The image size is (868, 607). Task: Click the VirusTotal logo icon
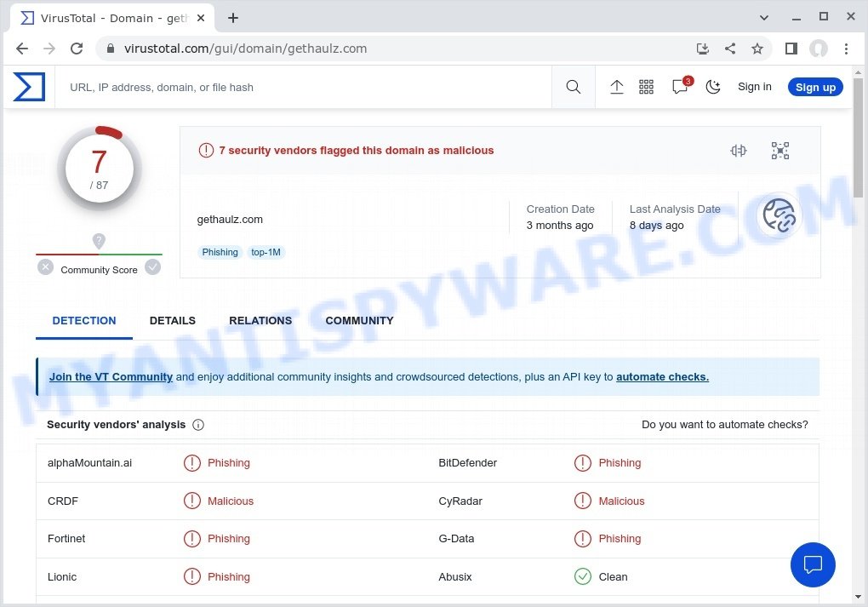[x=29, y=87]
